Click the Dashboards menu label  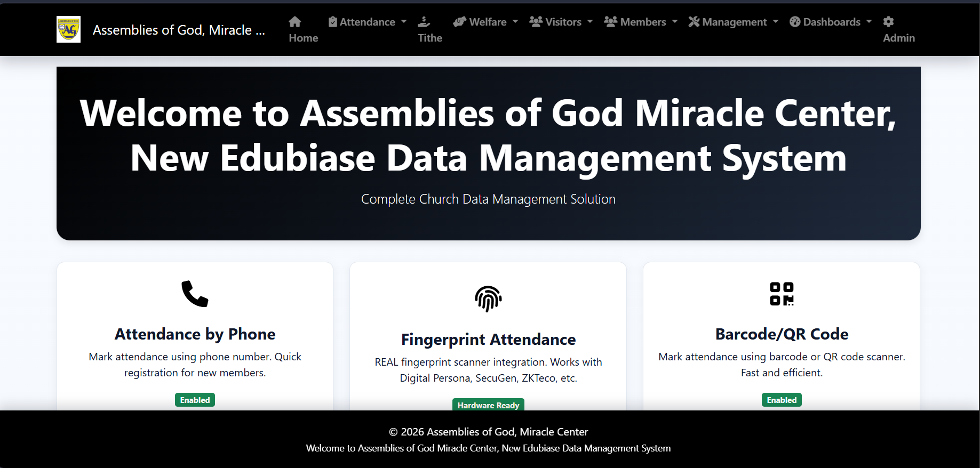pyautogui.click(x=832, y=22)
